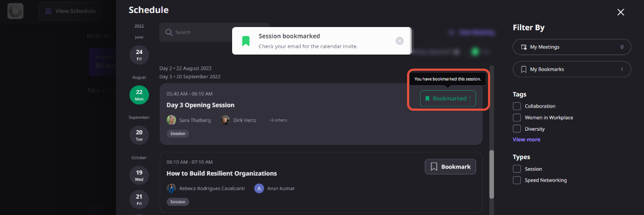Filter by My Bookmarks
Image resolution: width=644 pixels, height=215 pixels.
pos(572,70)
